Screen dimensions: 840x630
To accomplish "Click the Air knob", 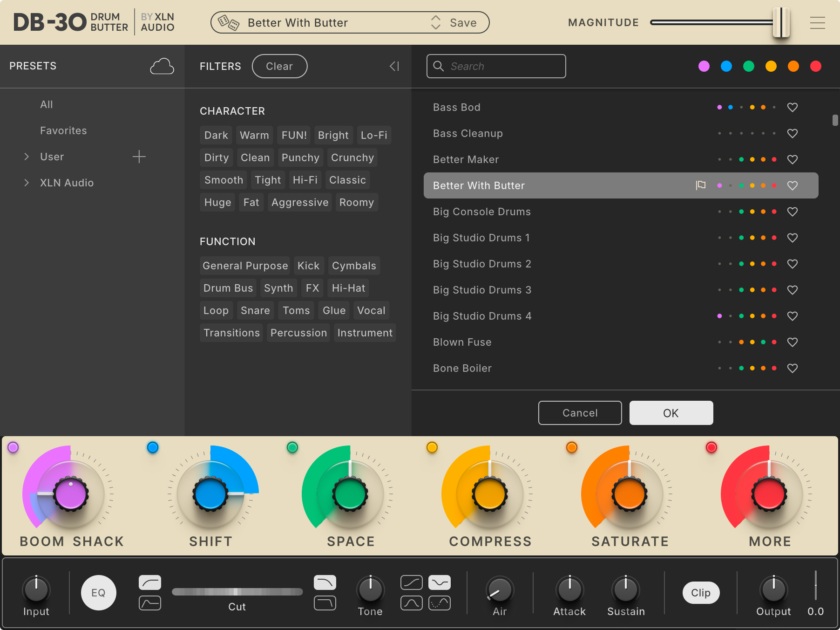I will pos(500,589).
